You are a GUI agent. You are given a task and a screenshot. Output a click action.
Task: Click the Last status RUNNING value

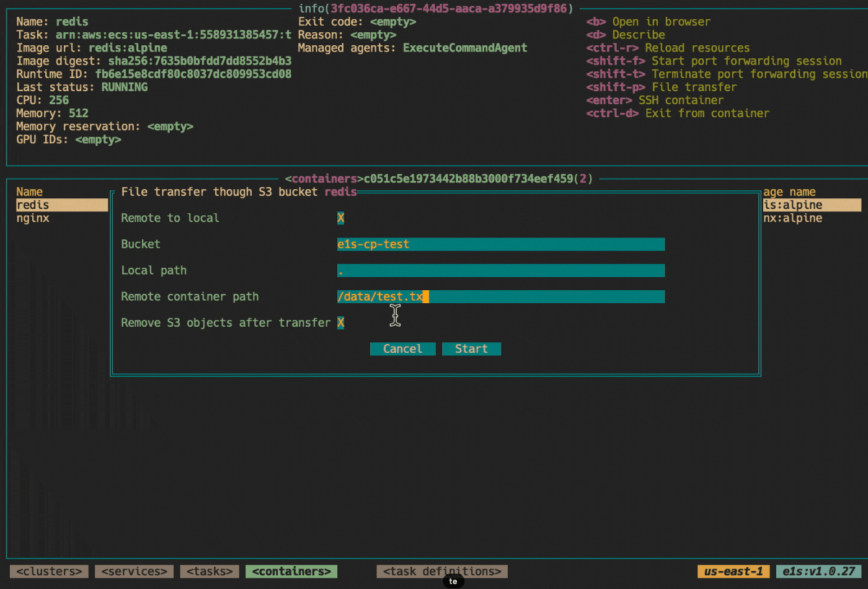tap(125, 87)
